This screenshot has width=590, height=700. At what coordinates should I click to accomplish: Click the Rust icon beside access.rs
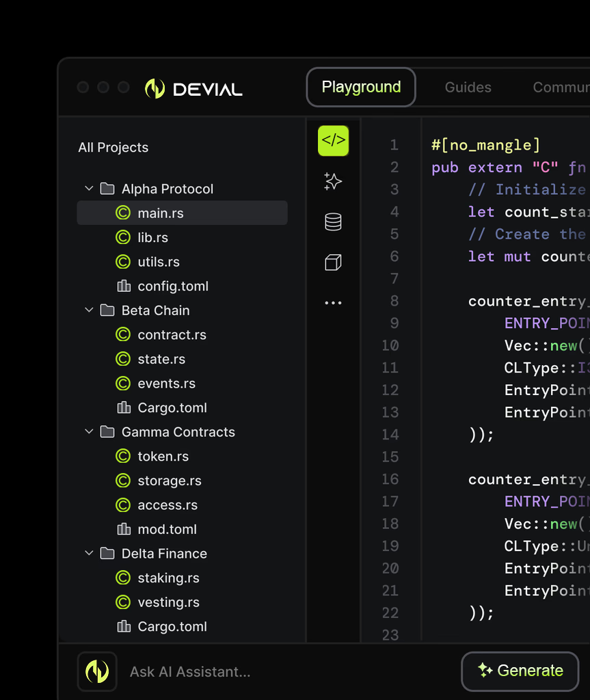123,505
